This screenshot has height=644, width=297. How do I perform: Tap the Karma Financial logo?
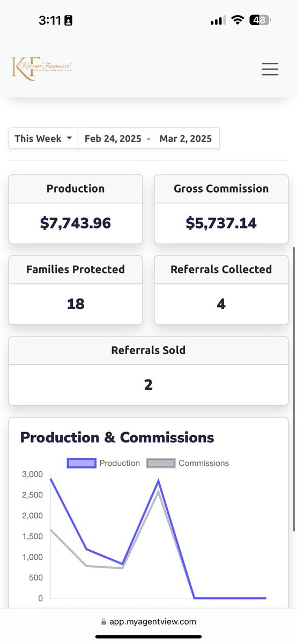click(41, 68)
